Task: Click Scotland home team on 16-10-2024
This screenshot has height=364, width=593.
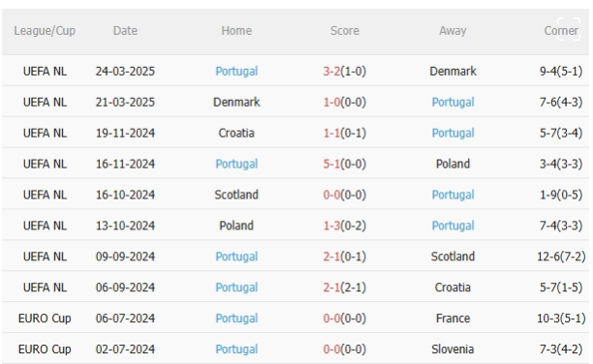Action: point(236,195)
